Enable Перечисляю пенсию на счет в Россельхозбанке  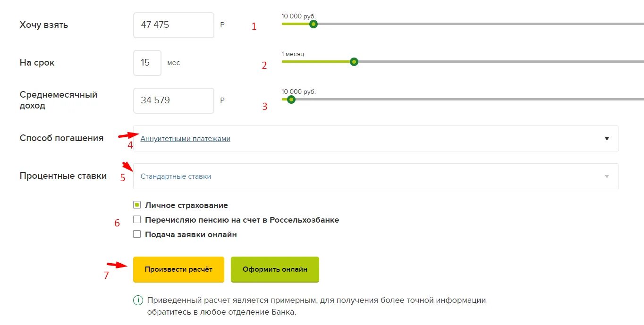(x=137, y=220)
